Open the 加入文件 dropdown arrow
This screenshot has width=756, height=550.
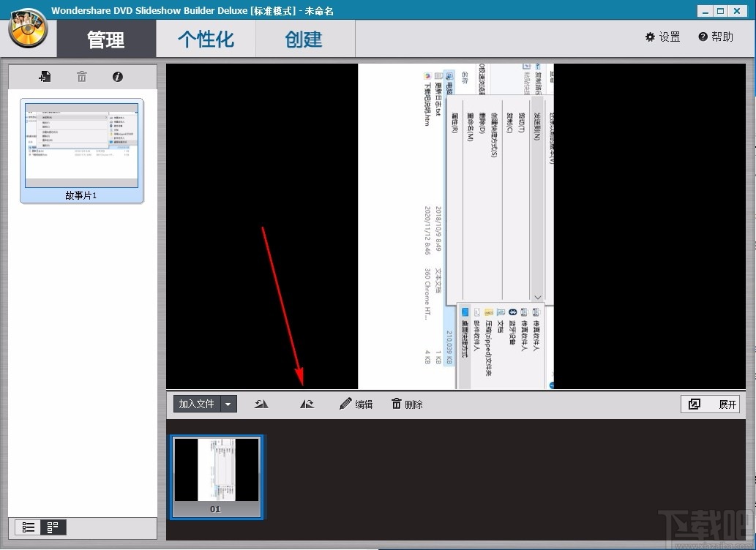coord(228,403)
